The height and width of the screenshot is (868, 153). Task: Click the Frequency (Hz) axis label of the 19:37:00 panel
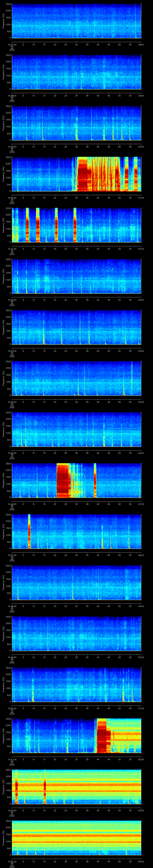point(3,21)
